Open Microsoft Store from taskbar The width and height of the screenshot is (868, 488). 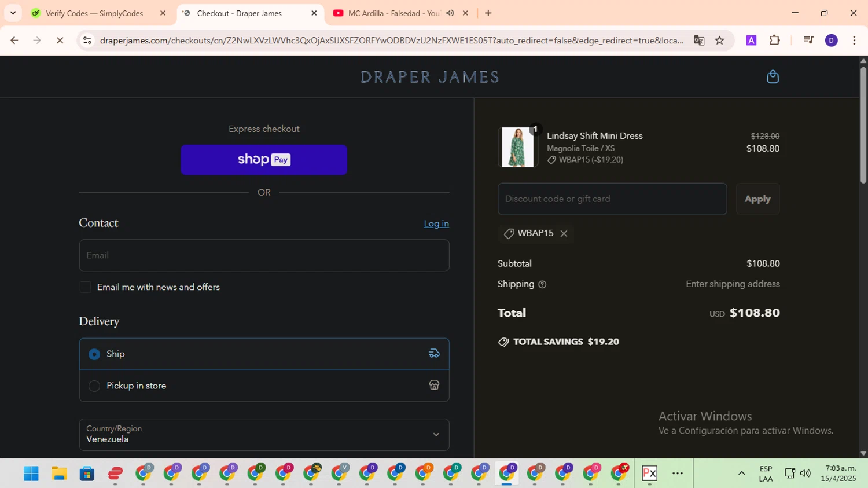click(87, 474)
